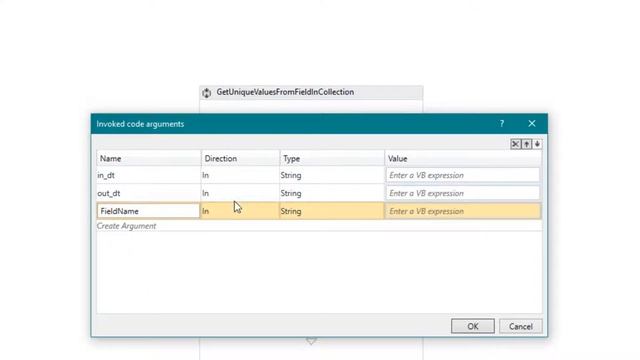This screenshot has height=360, width=640.
Task: Edit the FieldName name field
Action: 149,211
